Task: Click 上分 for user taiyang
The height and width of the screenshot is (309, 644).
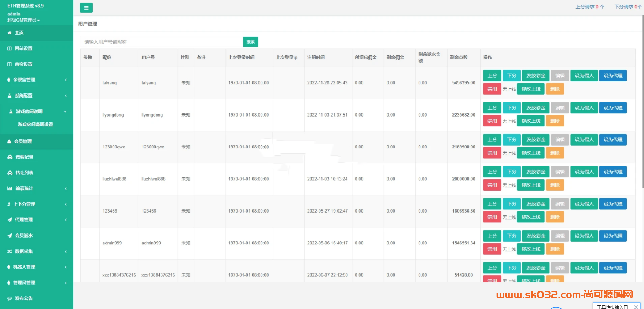Action: (492, 76)
